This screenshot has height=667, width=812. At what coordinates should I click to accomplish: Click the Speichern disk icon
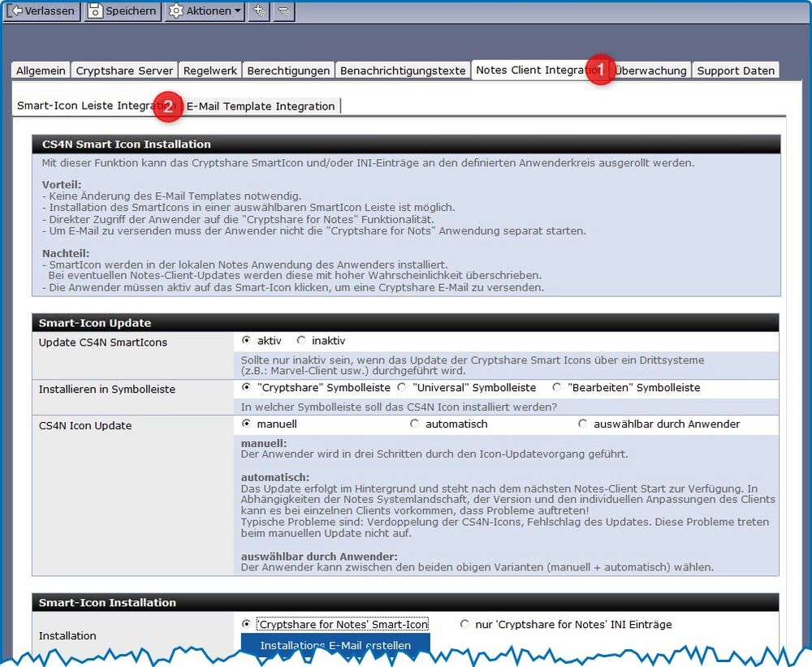click(x=93, y=11)
